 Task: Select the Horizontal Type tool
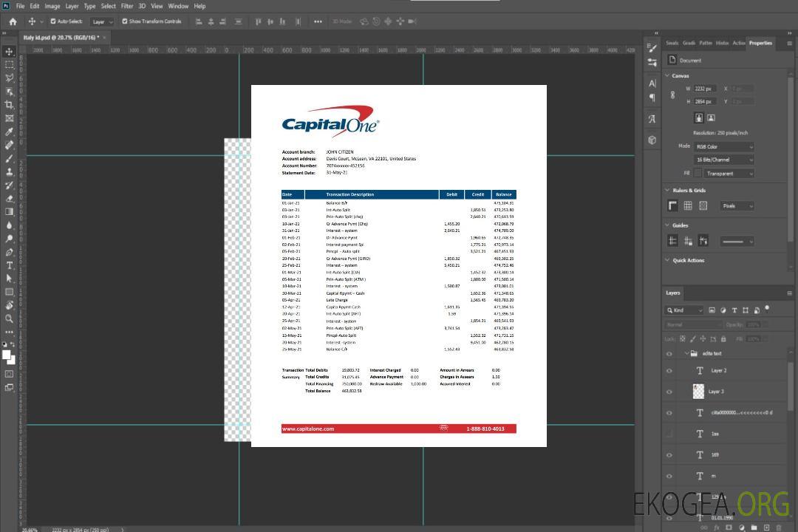point(9,265)
